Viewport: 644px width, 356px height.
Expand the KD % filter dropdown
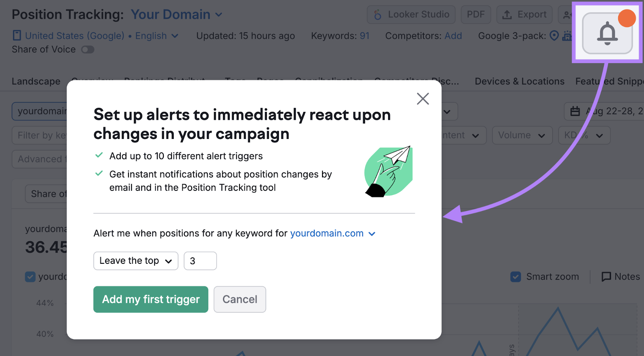pyautogui.click(x=584, y=135)
